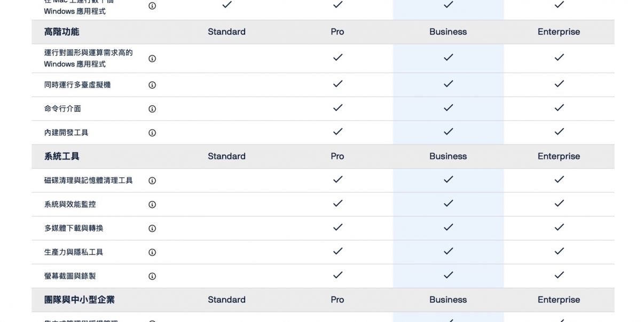The image size is (644, 322).
Task: Open info icon for 多媒體下載與轉換
Action: point(152,229)
